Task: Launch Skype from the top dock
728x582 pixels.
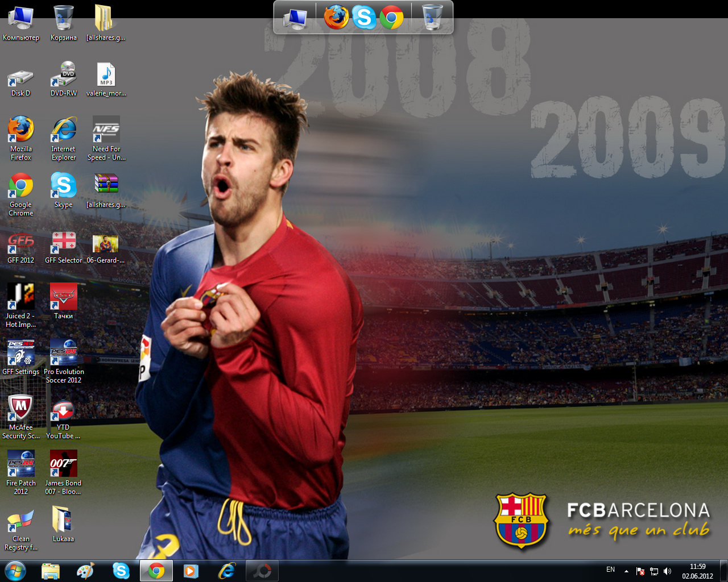Action: coord(364,17)
